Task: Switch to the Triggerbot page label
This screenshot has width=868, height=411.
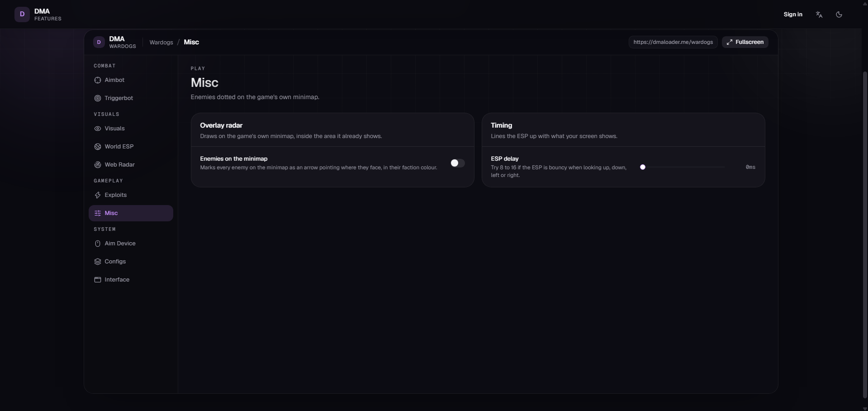Action: 119,98
